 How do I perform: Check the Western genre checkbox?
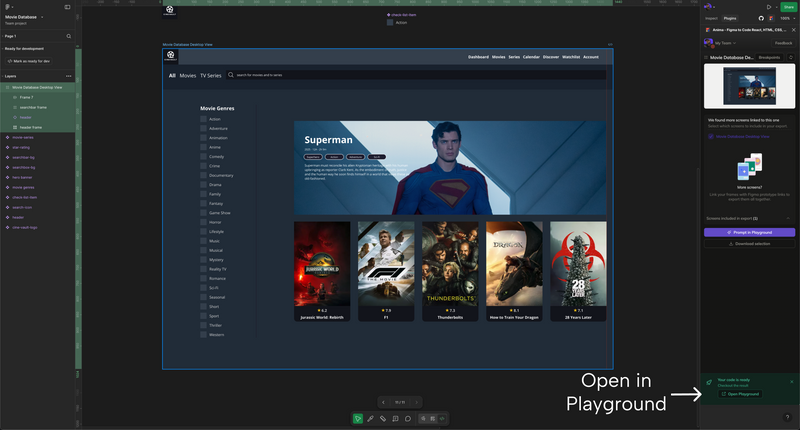point(204,335)
